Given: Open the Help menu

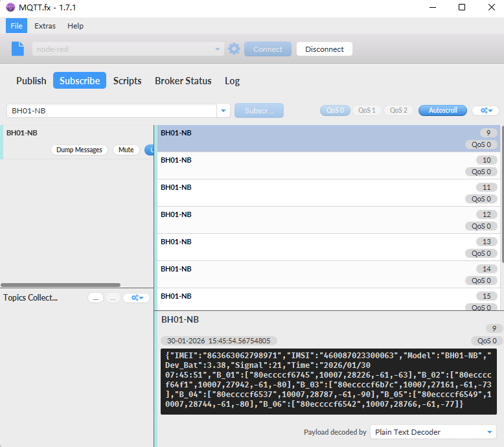Looking at the screenshot, I should [x=76, y=26].
